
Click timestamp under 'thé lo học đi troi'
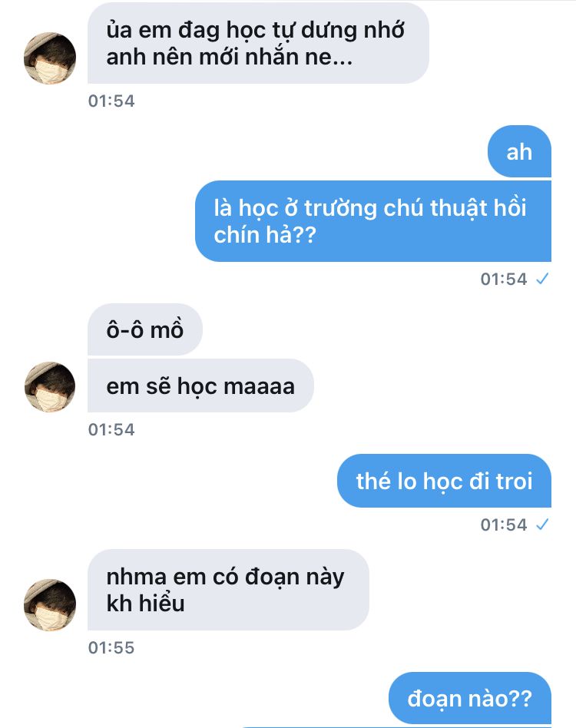pos(504,524)
